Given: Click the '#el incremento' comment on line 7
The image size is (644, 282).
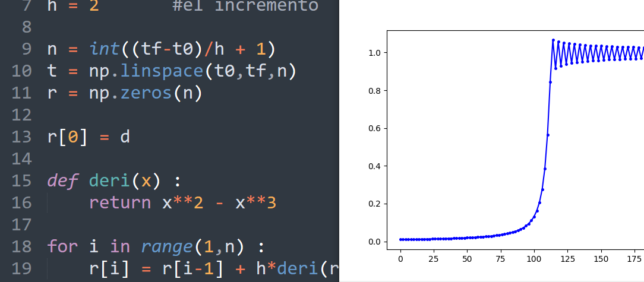Looking at the screenshot, I should click(x=245, y=6).
